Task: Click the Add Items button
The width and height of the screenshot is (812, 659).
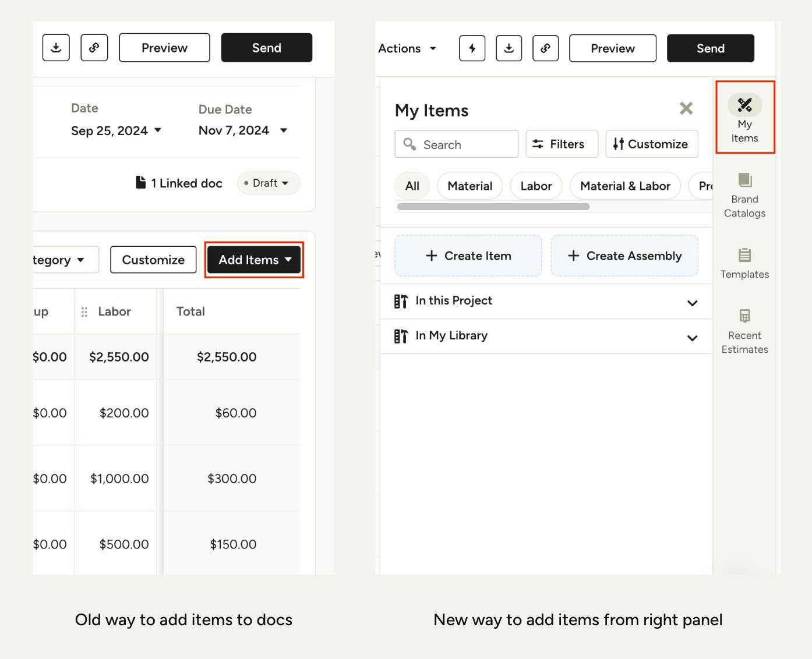Action: pos(254,260)
